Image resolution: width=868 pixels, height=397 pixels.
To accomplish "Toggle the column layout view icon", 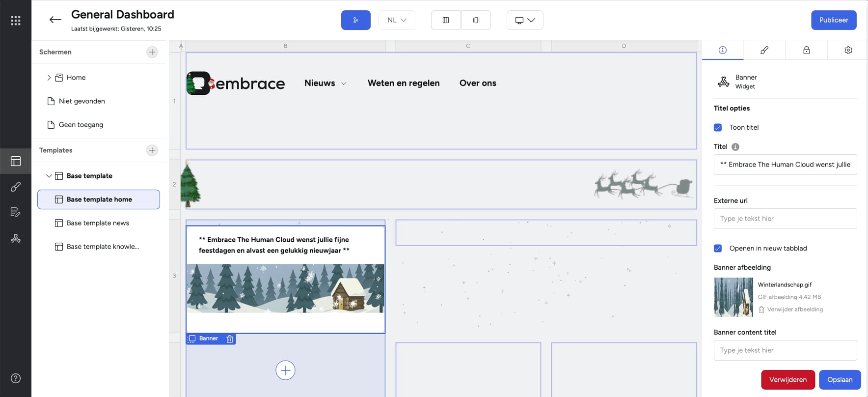I will [446, 20].
